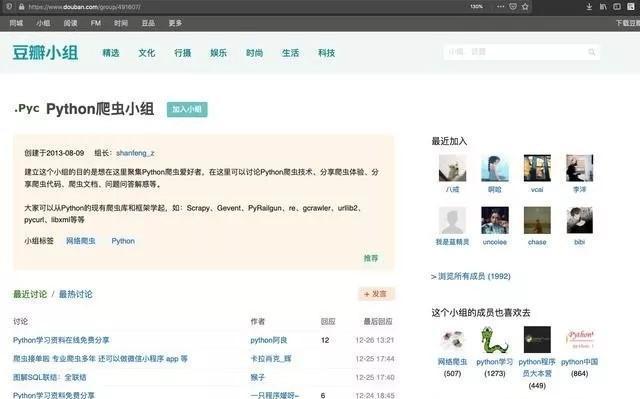Select the 时尚 category tab
Viewport: 640px width, 399px height.
[x=254, y=53]
